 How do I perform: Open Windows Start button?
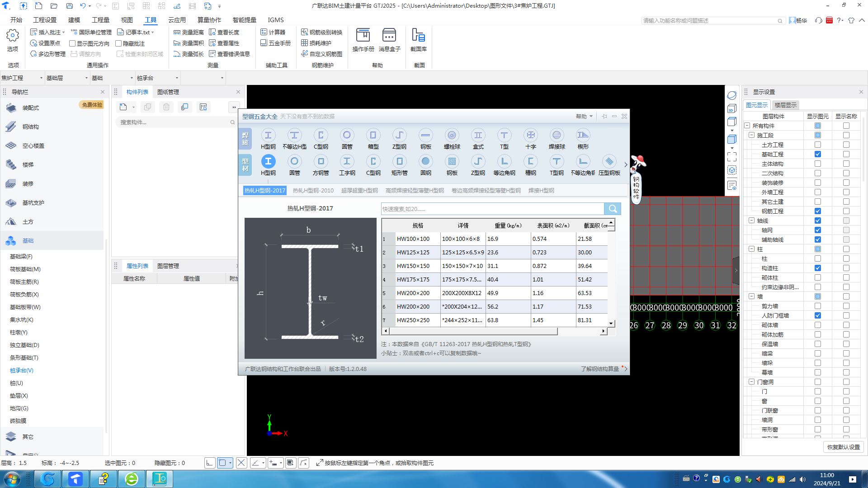click(12, 479)
